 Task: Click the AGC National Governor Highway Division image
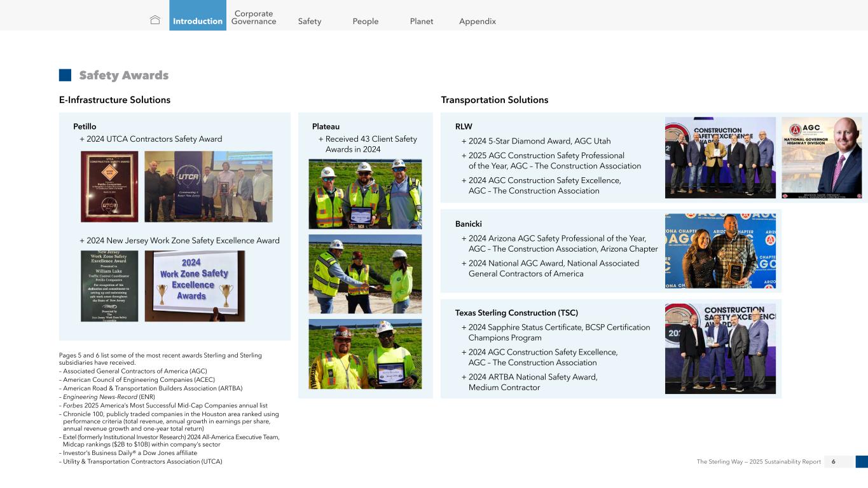pyautogui.click(x=821, y=158)
